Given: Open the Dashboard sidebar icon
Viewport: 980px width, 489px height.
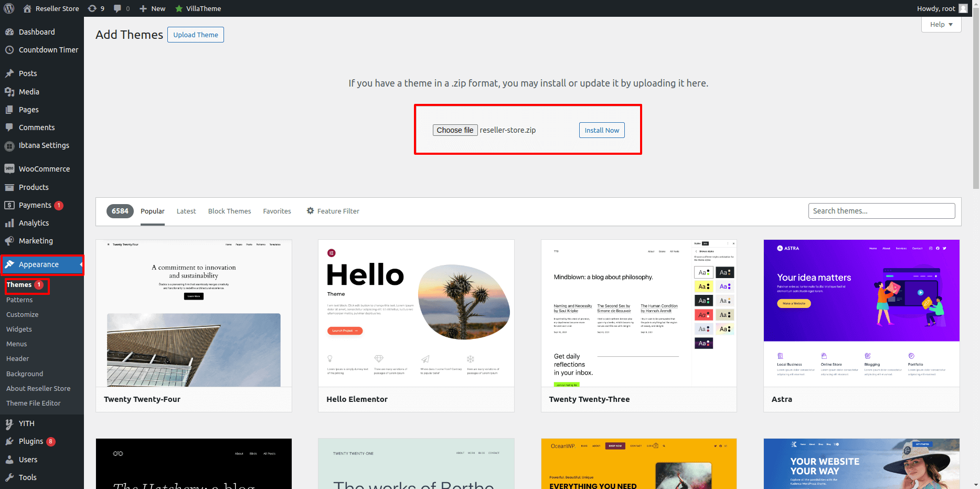Looking at the screenshot, I should coord(9,32).
